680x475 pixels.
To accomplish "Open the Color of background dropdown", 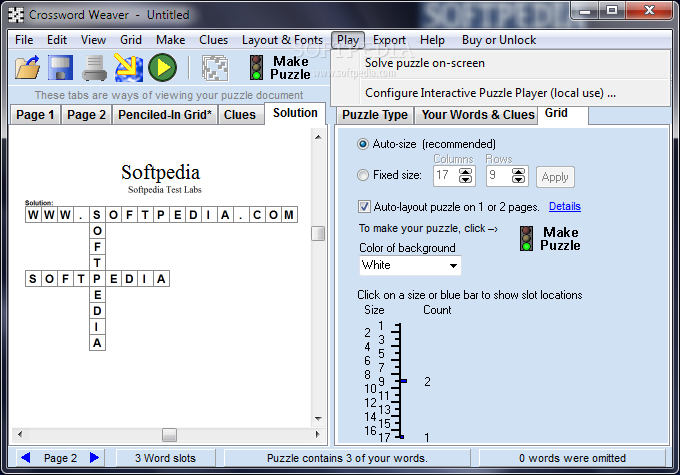I will (410, 265).
